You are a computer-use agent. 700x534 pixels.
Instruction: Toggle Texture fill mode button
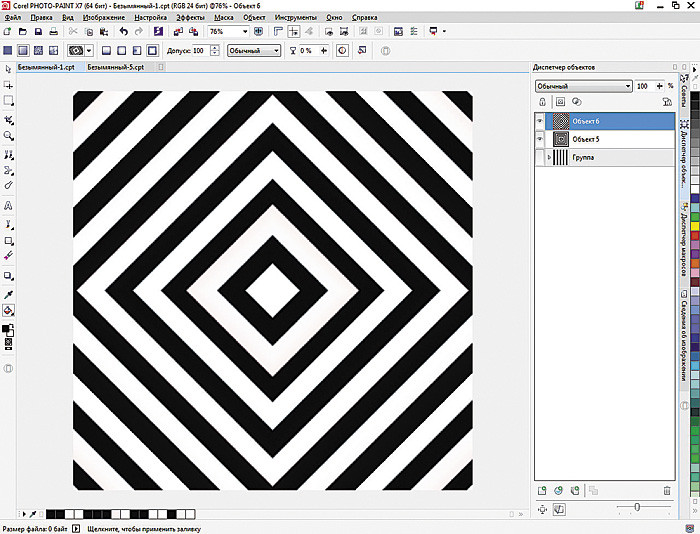coord(54,50)
